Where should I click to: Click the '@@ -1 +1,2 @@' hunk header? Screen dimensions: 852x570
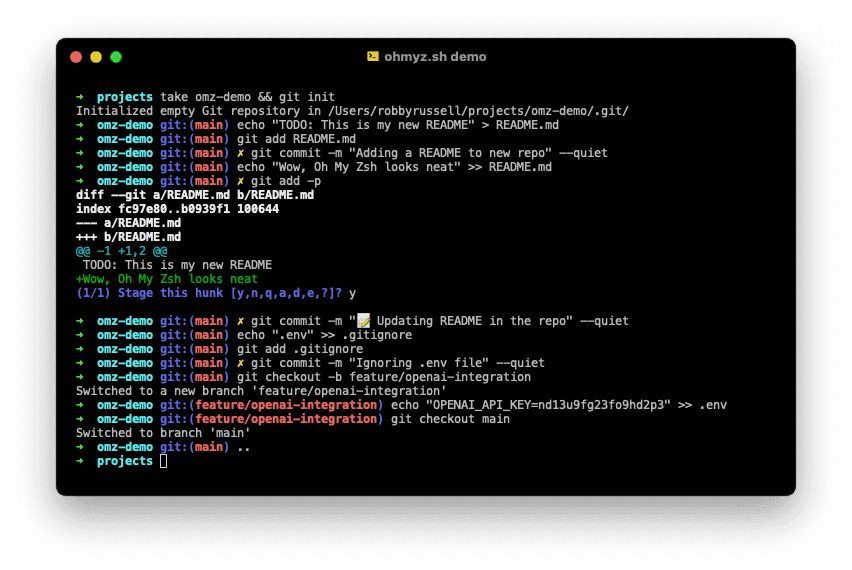pyautogui.click(x=122, y=251)
